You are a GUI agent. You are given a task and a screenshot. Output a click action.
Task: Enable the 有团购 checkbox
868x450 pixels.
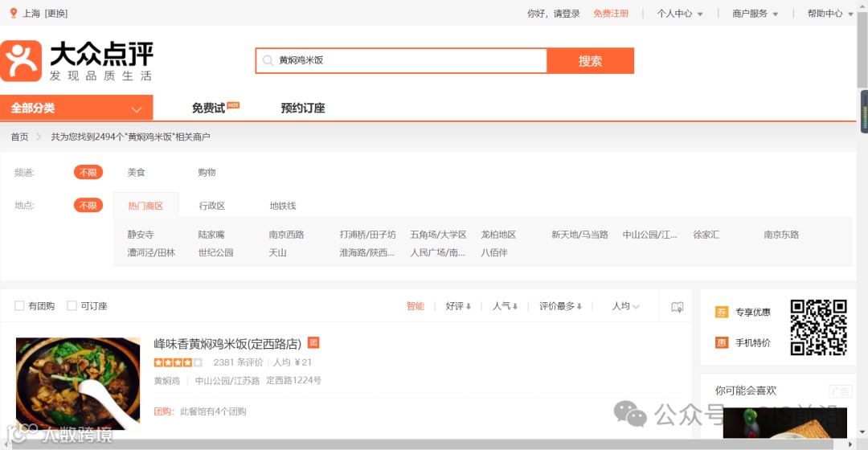[x=19, y=305]
